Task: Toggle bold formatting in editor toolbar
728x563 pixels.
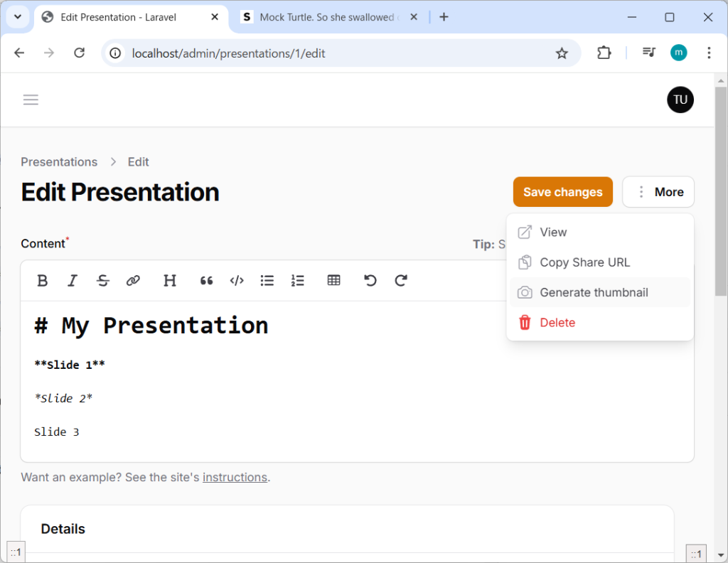Action: [x=43, y=281]
